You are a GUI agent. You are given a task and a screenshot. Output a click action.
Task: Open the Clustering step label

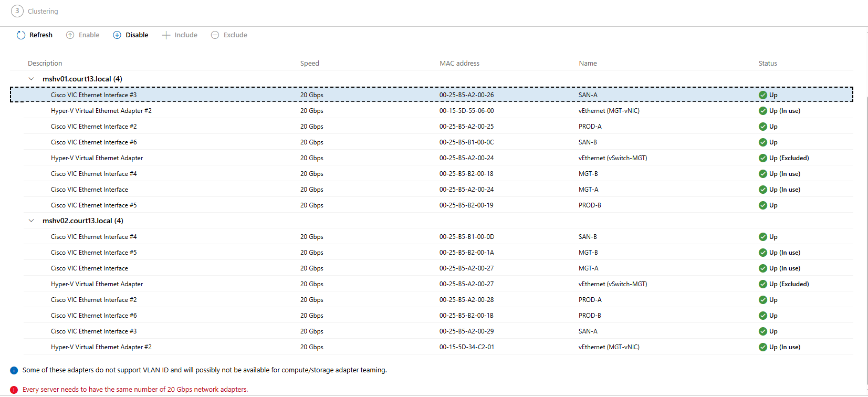click(43, 11)
